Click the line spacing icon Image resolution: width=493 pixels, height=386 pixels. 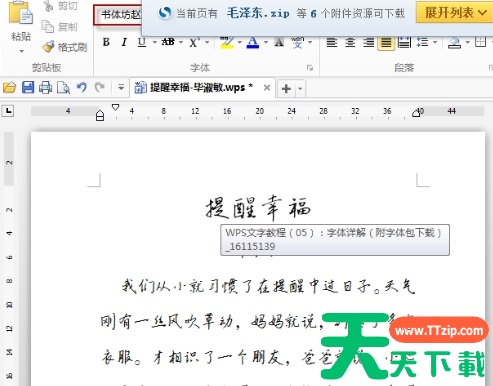tap(423, 43)
